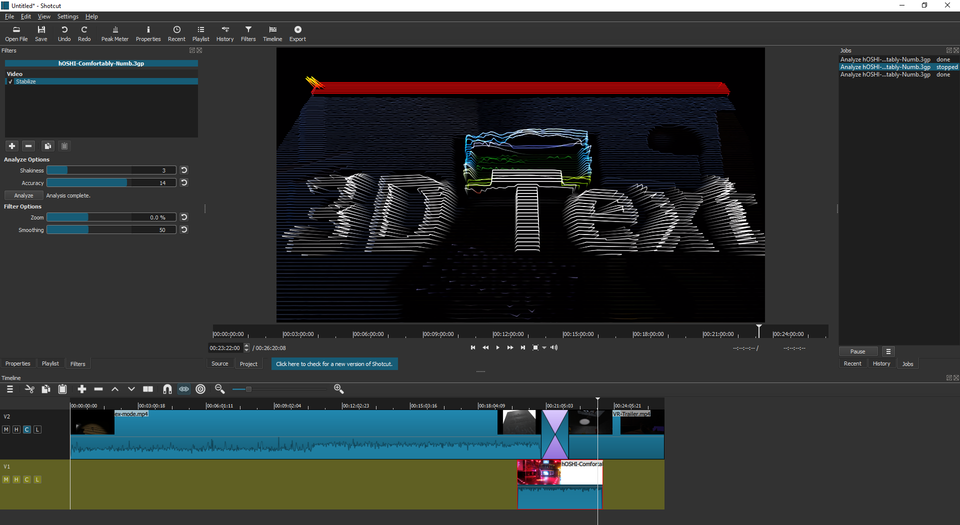Viewport: 960px width, 525px height.
Task: Click the add filter plus button
Action: click(x=12, y=146)
